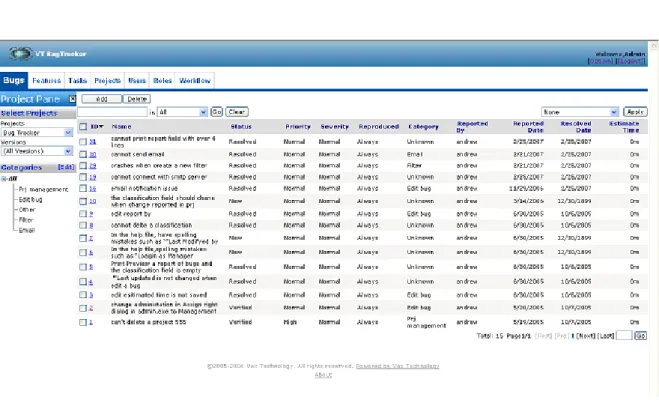Click the Next pagination link
Viewport: 659px width, 406px height.
tap(586, 336)
